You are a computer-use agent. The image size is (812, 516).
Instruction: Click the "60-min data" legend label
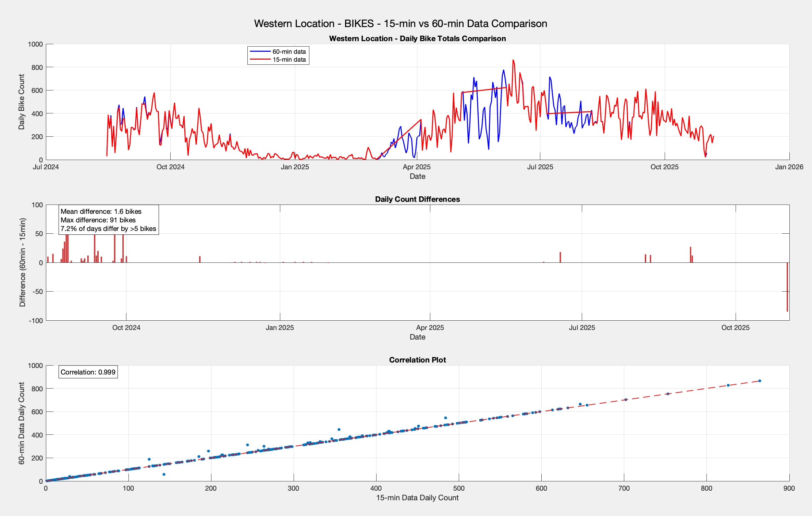[x=289, y=52]
